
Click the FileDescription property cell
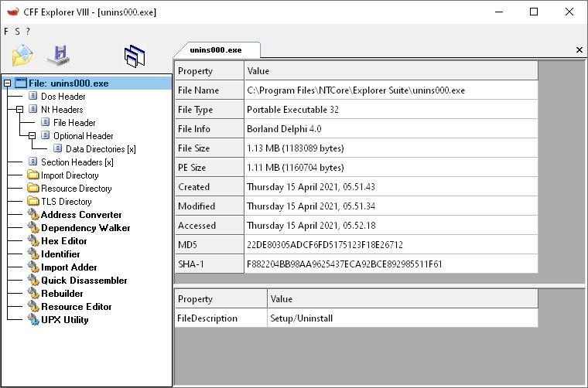(x=220, y=318)
